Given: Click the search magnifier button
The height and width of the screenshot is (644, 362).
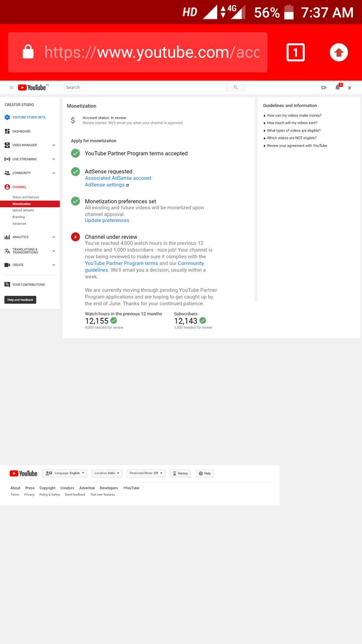Looking at the screenshot, I should [235, 87].
